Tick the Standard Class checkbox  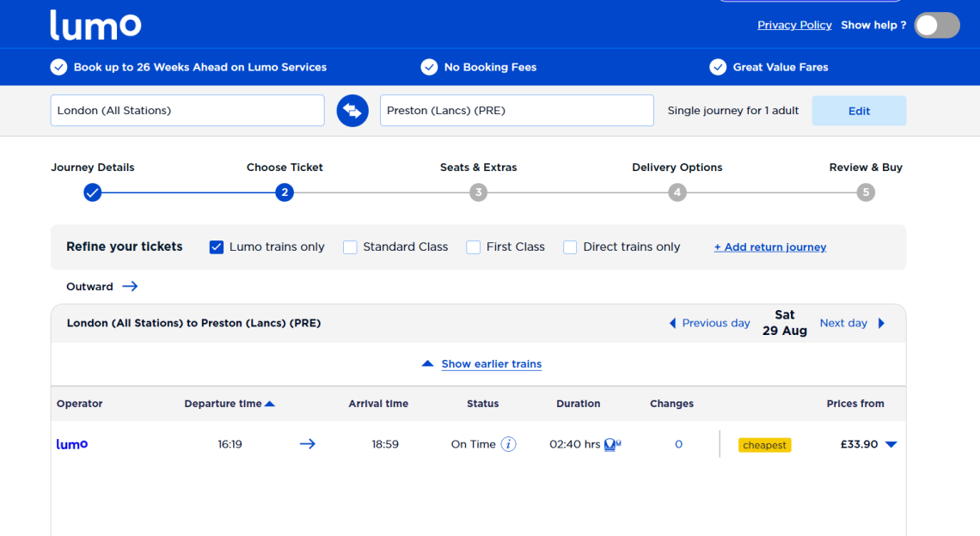pyautogui.click(x=350, y=247)
